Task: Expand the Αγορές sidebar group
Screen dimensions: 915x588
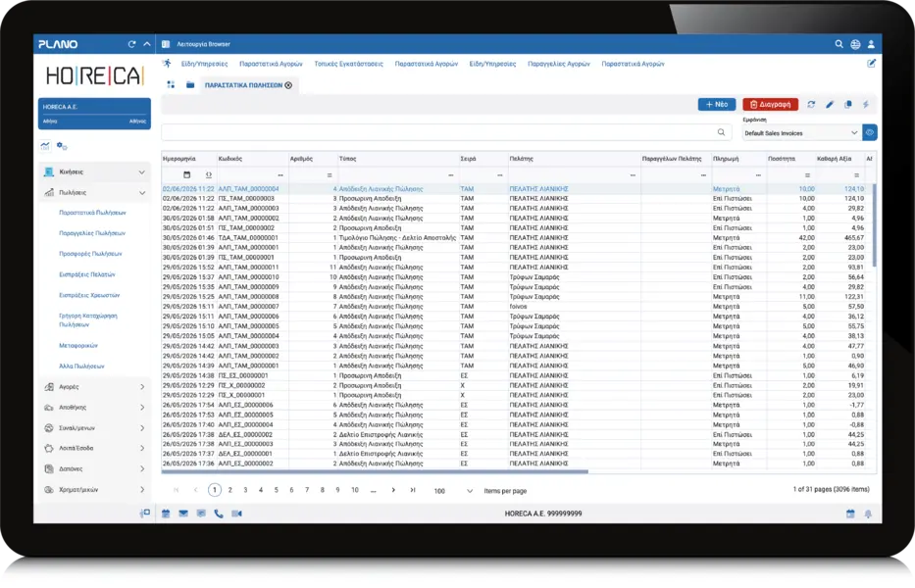Action: click(x=94, y=387)
